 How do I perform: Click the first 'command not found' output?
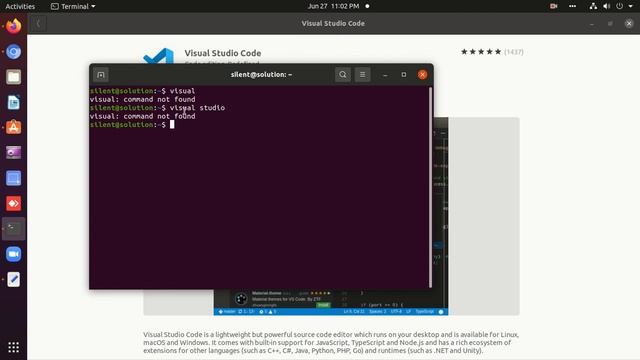(x=142, y=99)
